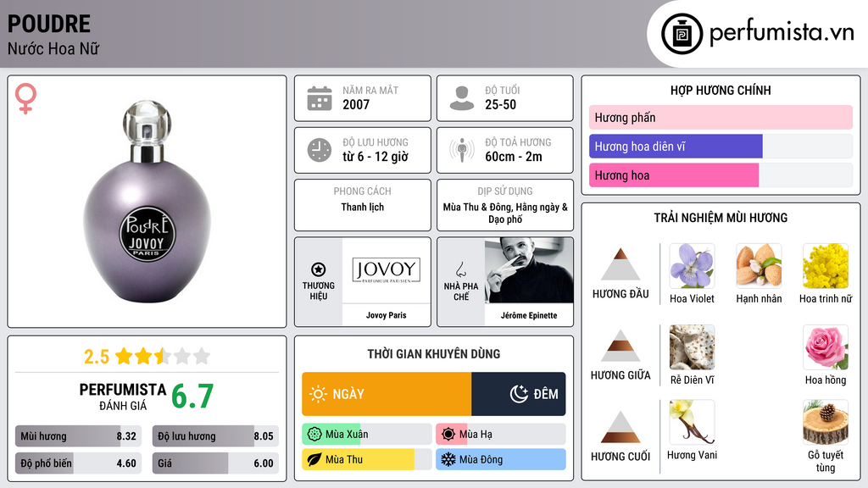Click the Hương phấn accord bar
The height and width of the screenshot is (488, 868).
[x=721, y=117]
